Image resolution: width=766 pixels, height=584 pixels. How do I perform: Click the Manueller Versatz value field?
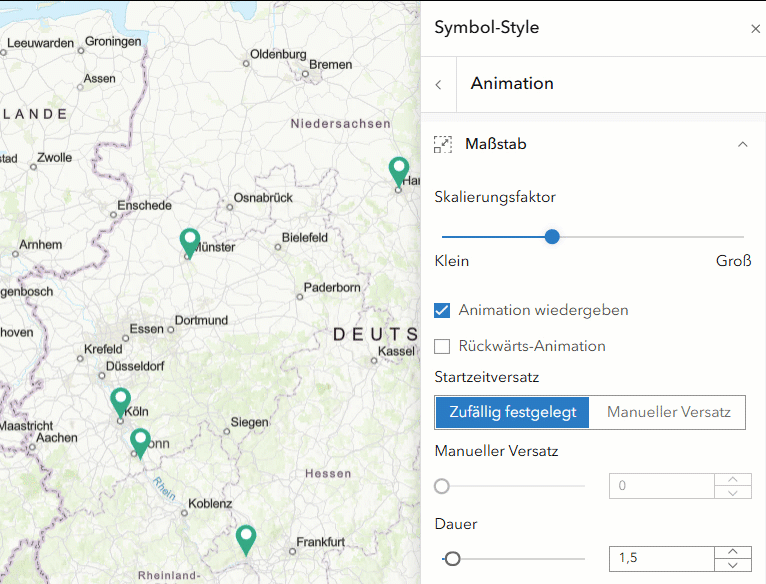click(x=661, y=486)
